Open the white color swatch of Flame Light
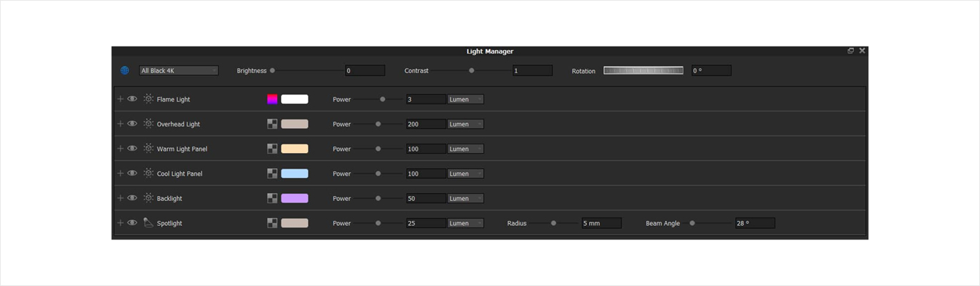This screenshot has width=980, height=286. [x=294, y=99]
